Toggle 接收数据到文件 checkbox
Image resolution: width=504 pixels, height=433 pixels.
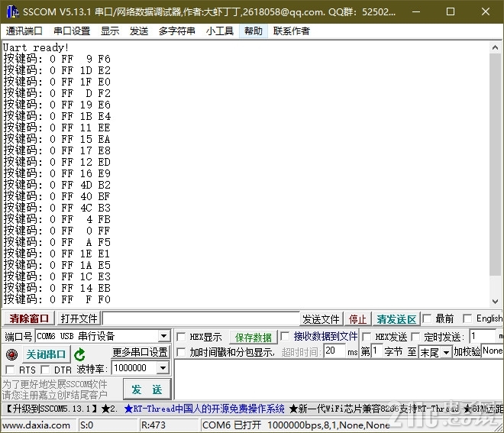click(x=285, y=336)
